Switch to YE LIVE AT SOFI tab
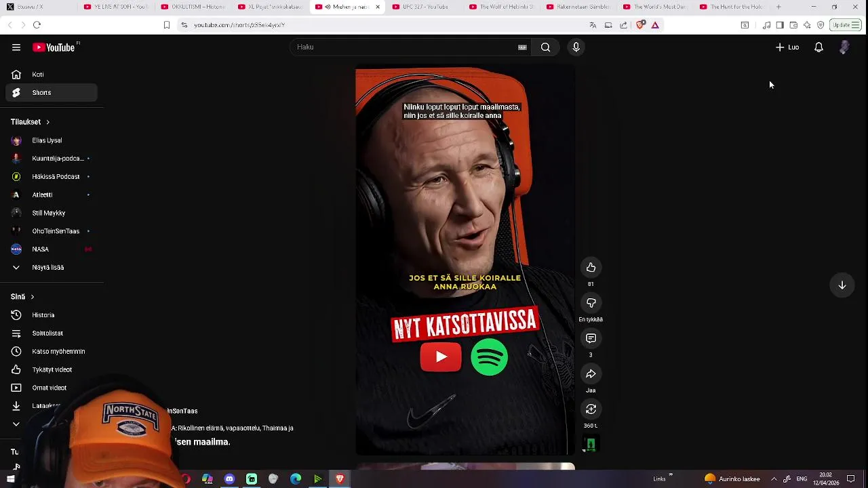 [x=115, y=7]
